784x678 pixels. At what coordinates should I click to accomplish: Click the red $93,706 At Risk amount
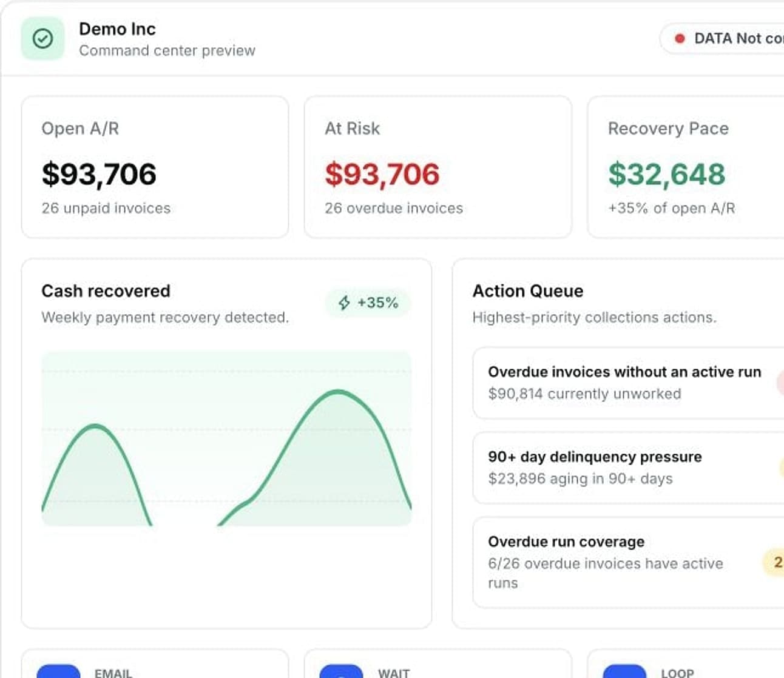click(x=382, y=174)
